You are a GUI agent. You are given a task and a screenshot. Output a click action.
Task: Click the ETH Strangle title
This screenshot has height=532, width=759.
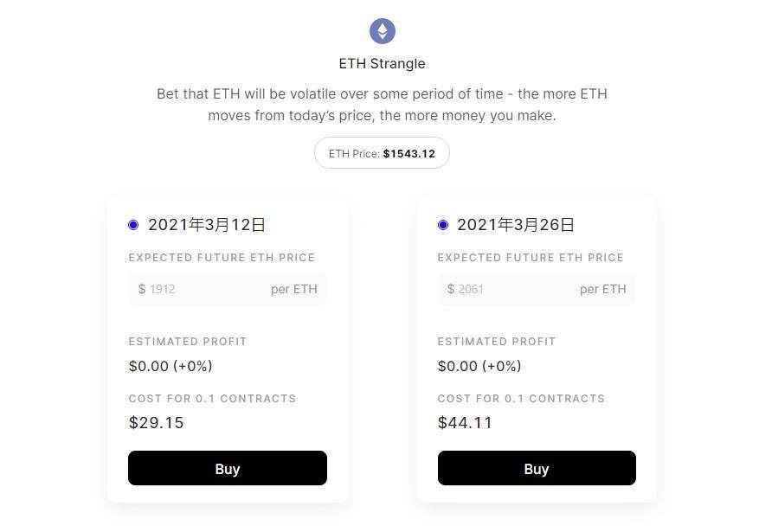(x=382, y=63)
